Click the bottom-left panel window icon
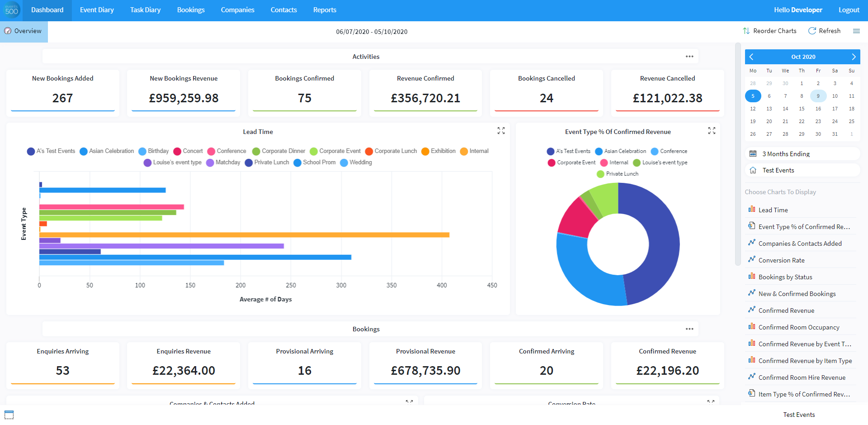This screenshot has width=868, height=425. point(9,415)
